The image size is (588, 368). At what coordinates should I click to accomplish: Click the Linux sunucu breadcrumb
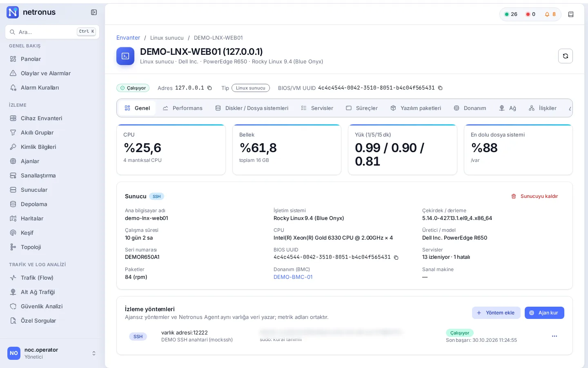tap(167, 38)
